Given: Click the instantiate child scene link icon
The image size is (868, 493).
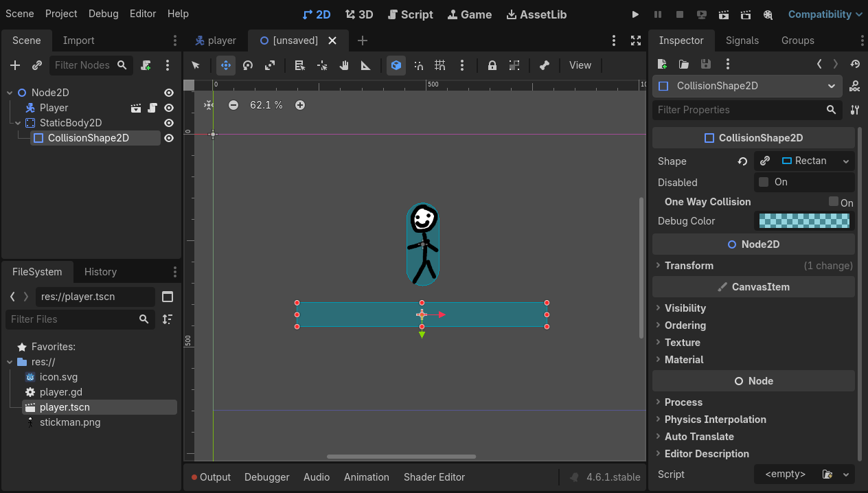Looking at the screenshot, I should point(37,65).
